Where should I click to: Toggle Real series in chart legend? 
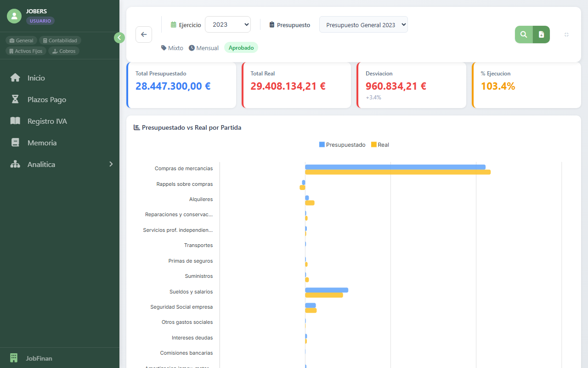coord(380,145)
